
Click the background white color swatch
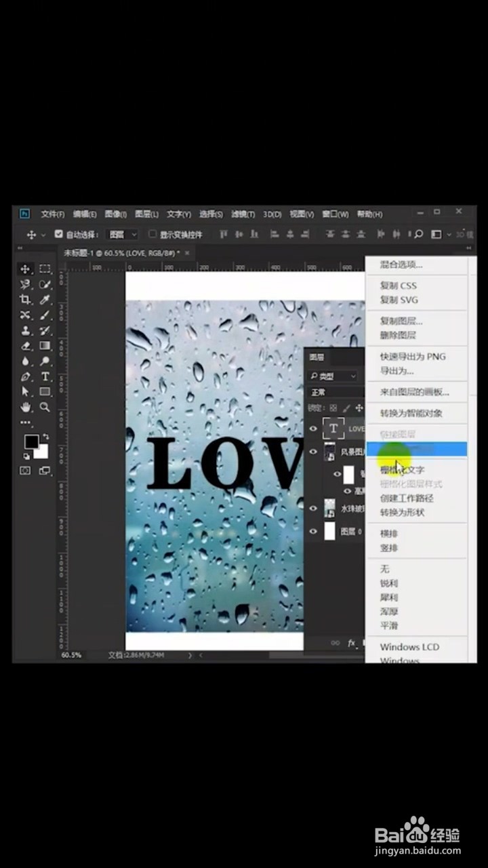(x=43, y=453)
